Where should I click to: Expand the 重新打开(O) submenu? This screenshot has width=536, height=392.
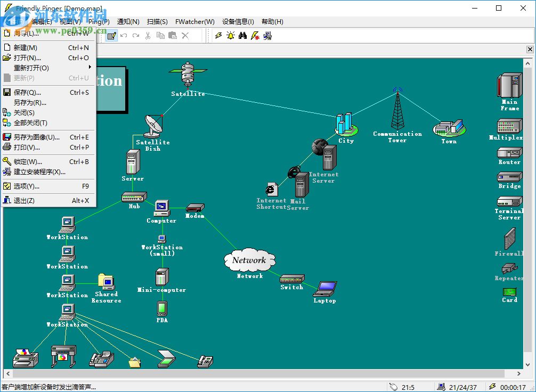[x=48, y=68]
